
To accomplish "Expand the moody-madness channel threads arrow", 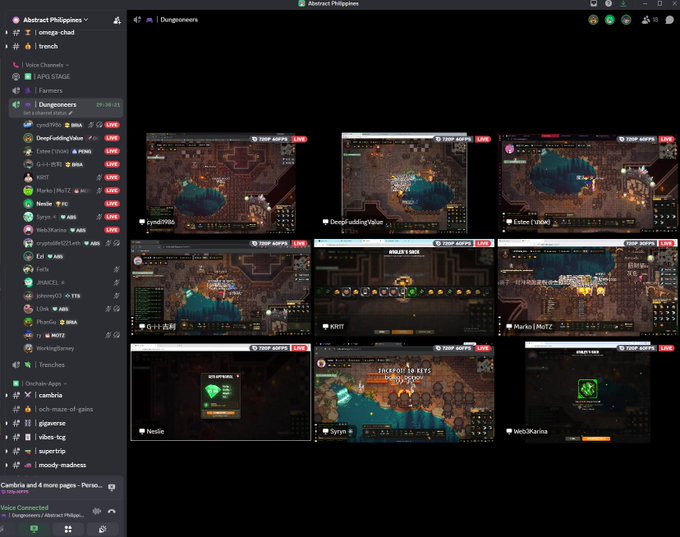I will 6,465.
